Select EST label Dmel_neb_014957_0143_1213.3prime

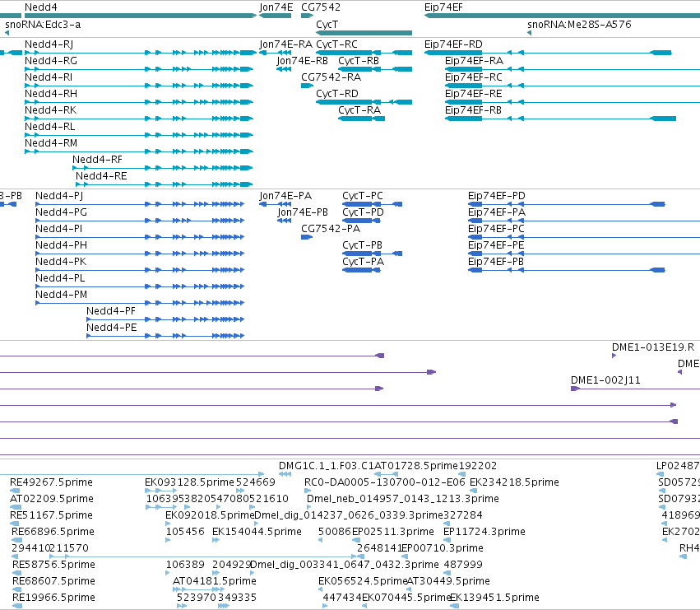pos(403,499)
